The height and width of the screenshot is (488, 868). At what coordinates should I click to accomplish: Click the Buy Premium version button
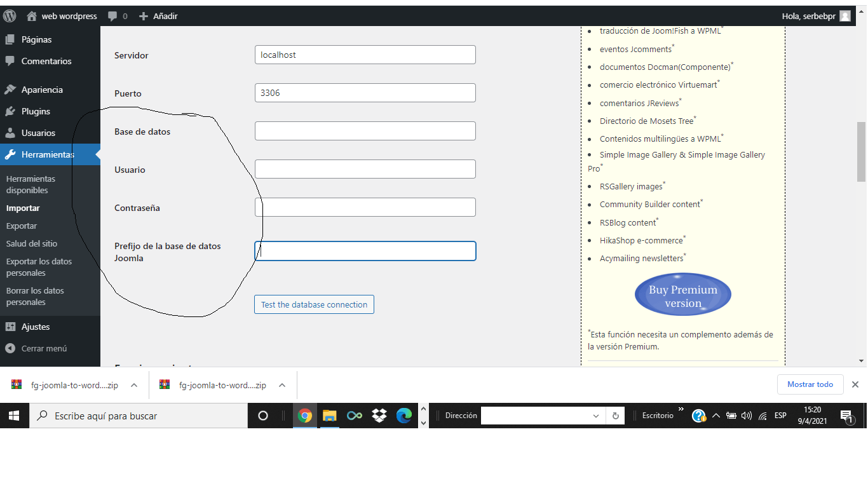click(x=683, y=295)
